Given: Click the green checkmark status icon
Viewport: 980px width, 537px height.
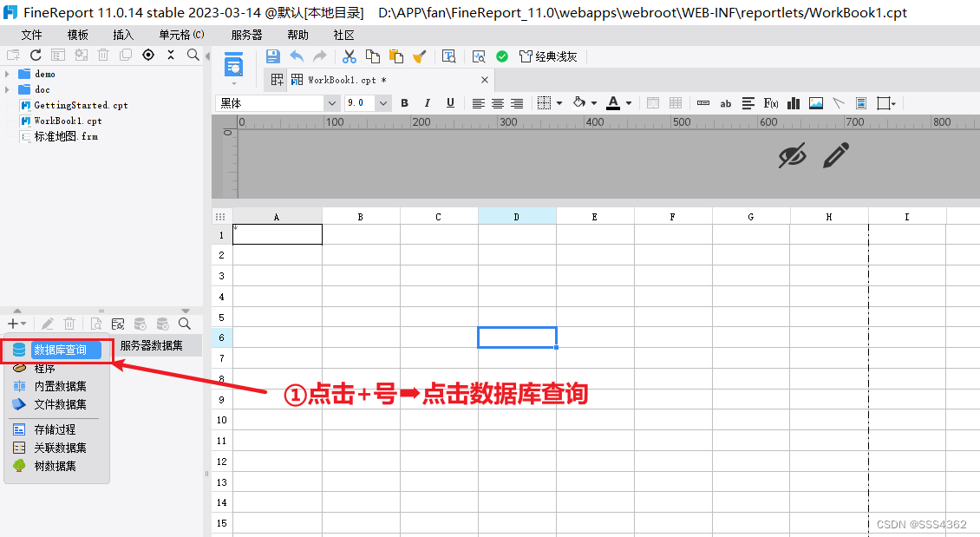Looking at the screenshot, I should click(502, 56).
